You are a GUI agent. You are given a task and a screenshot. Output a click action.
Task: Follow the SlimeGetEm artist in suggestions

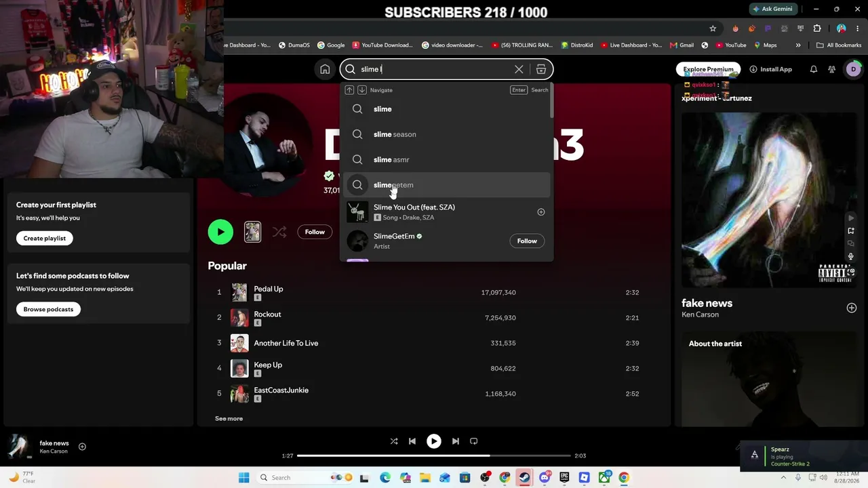pos(527,241)
